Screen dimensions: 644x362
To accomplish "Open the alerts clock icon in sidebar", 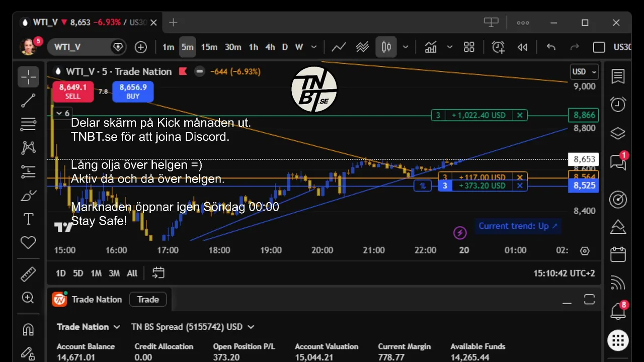I will pos(618,105).
